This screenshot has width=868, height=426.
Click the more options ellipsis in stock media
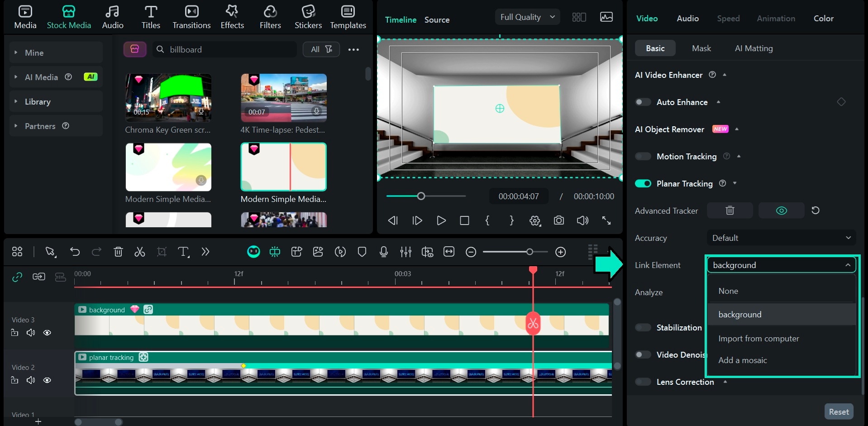tap(353, 49)
